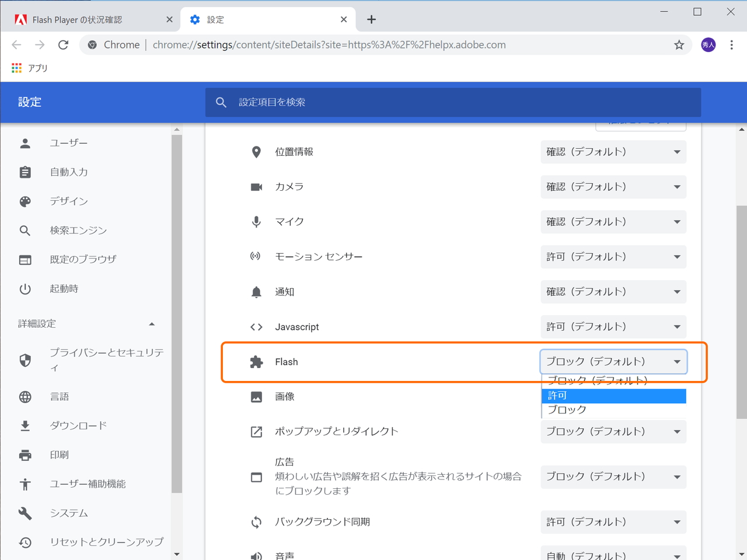Collapse the 詳細設定 section

pyautogui.click(x=151, y=323)
